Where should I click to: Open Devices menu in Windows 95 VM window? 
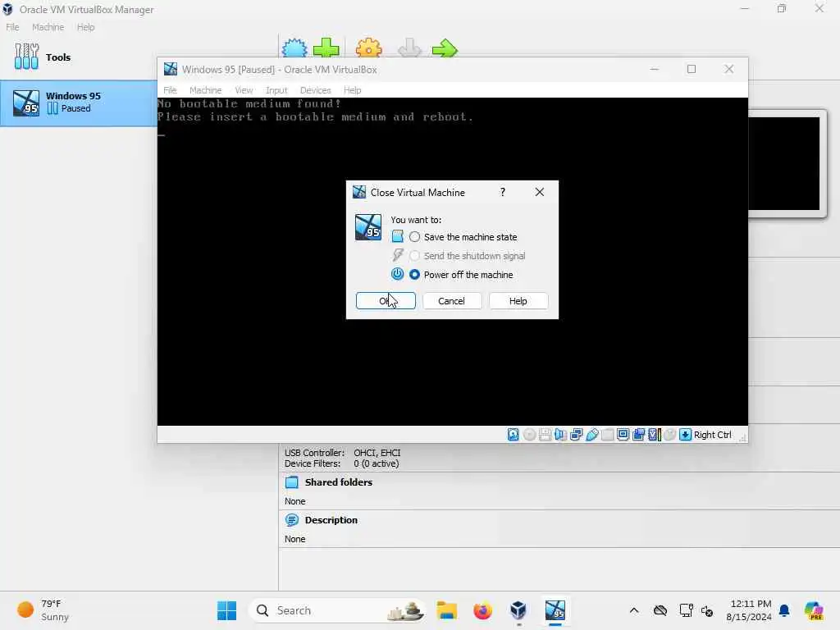pos(316,90)
